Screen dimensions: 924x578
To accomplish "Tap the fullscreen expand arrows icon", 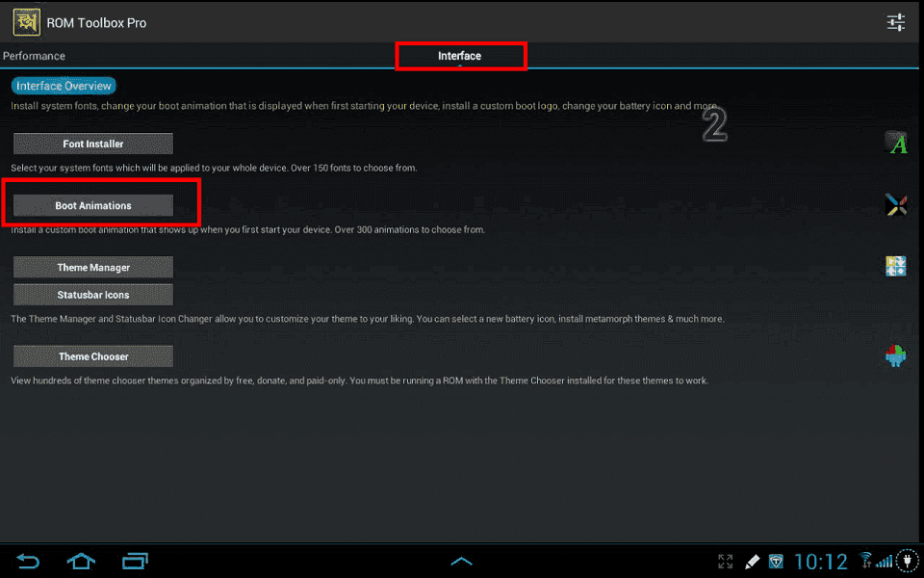I will coord(726,562).
